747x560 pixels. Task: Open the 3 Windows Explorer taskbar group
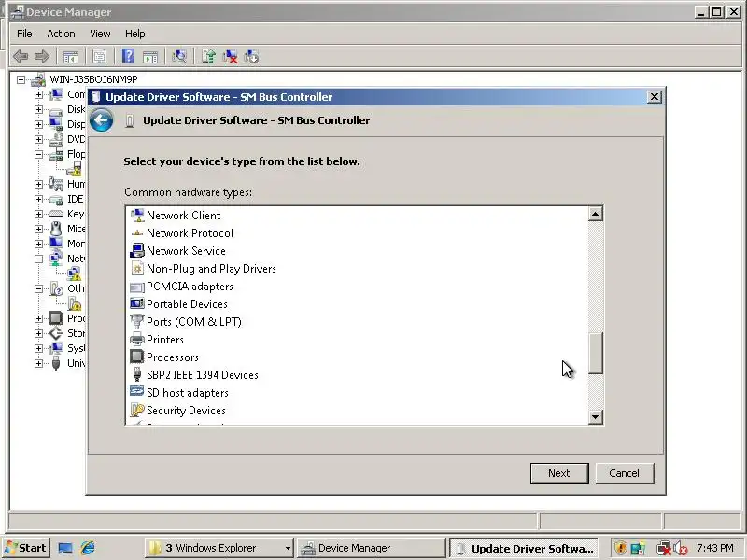click(x=219, y=548)
